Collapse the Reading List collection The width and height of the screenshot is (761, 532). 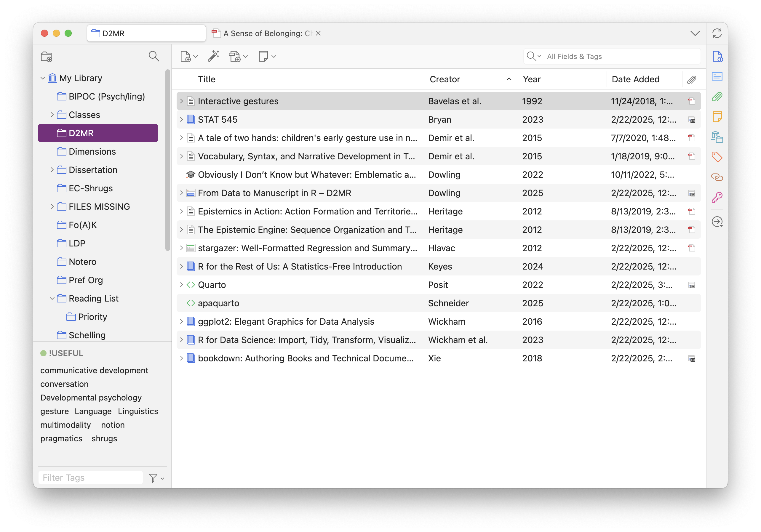click(52, 298)
